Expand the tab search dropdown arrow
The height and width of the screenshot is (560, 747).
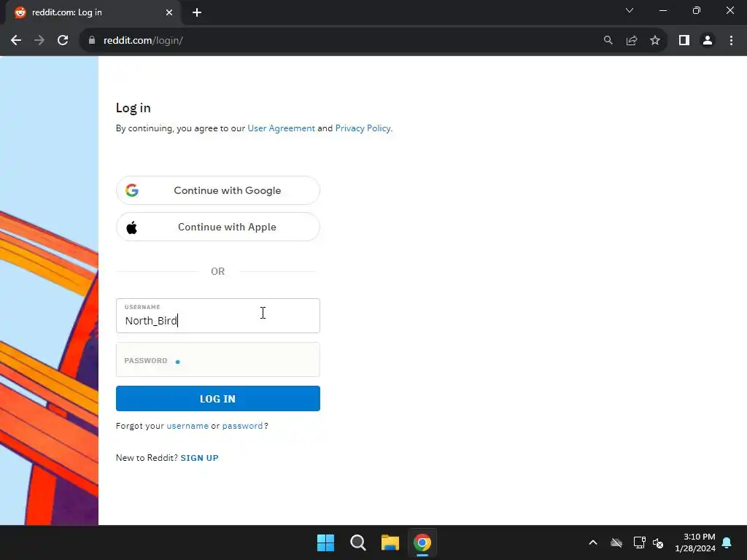click(x=630, y=10)
